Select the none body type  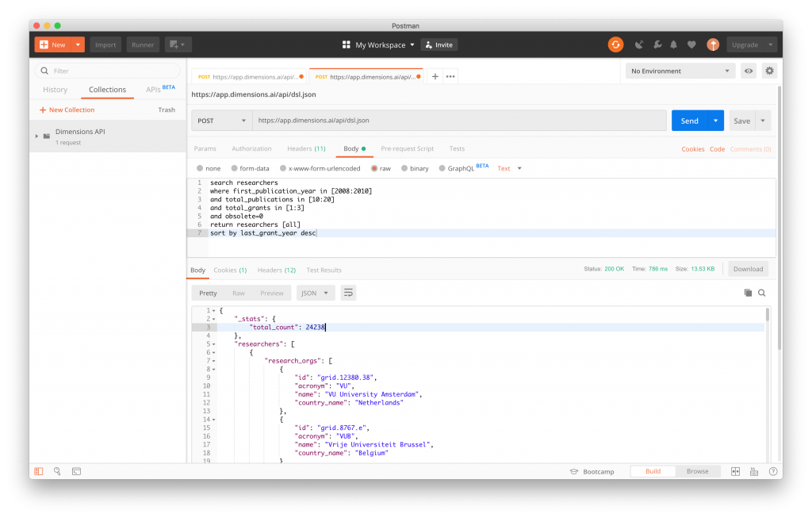200,168
